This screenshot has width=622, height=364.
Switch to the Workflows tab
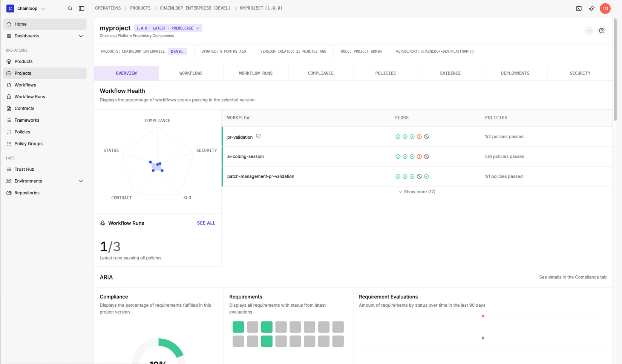click(191, 73)
